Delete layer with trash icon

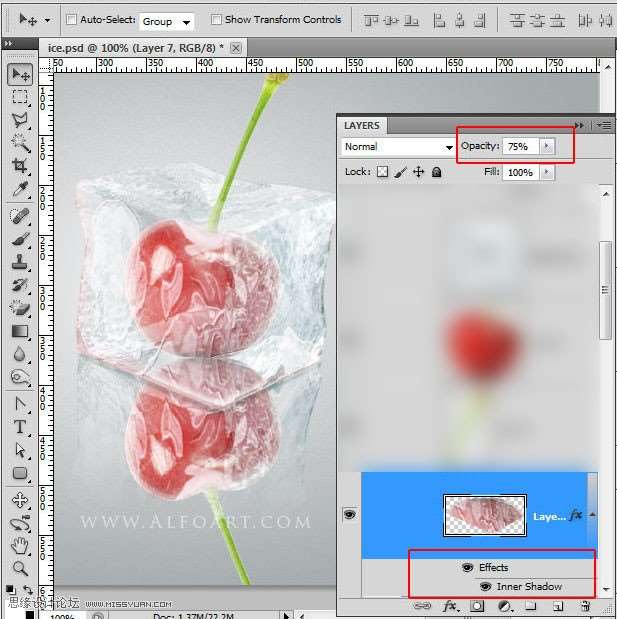click(586, 606)
